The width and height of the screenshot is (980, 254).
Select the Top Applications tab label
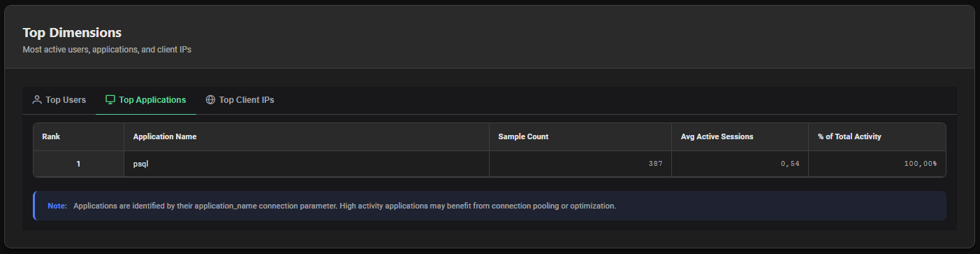152,100
